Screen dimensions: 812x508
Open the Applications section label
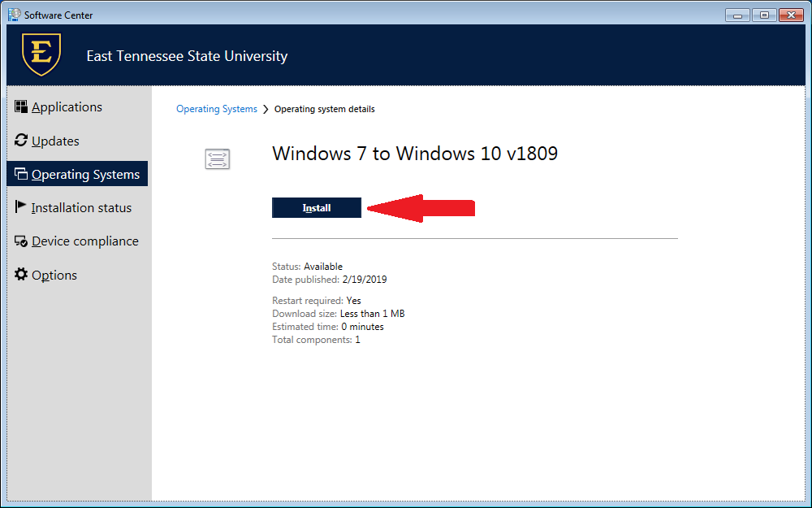pyautogui.click(x=67, y=107)
